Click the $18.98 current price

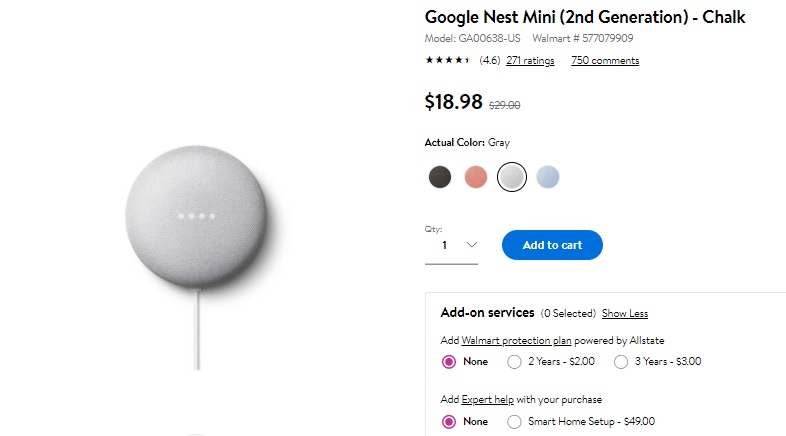pos(454,101)
